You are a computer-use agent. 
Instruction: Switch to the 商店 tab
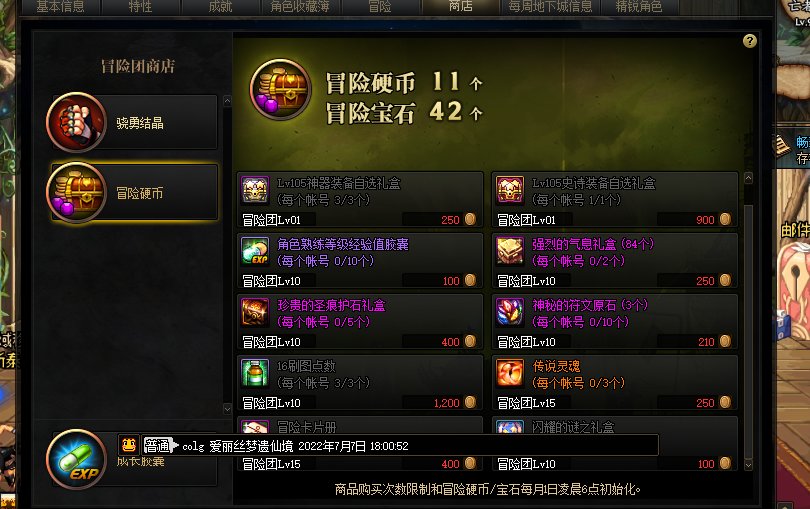[x=460, y=7]
